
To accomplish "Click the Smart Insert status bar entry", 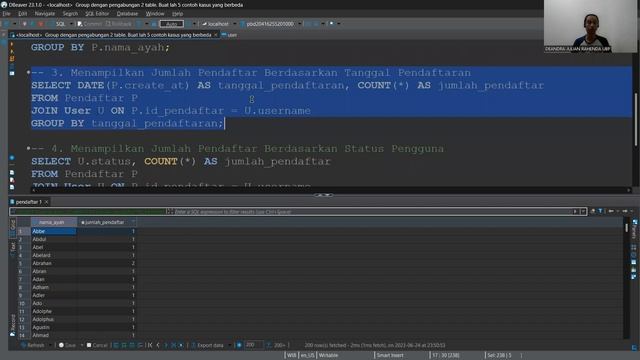I will 389,356.
